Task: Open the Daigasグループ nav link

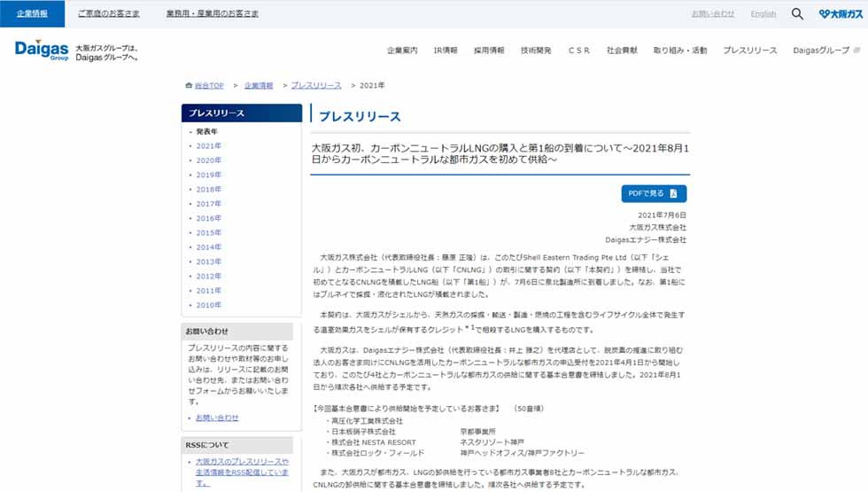Action: 826,51
